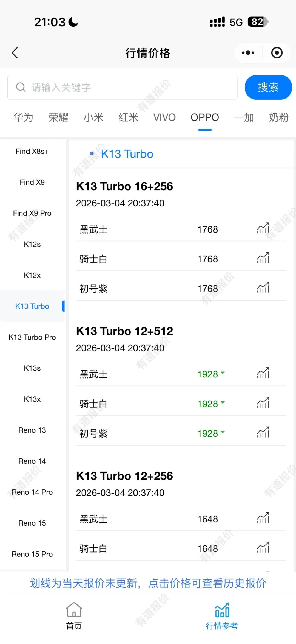The width and height of the screenshot is (296, 644).
Task: Open price chart for 16+256 黑武士
Action: click(x=263, y=228)
